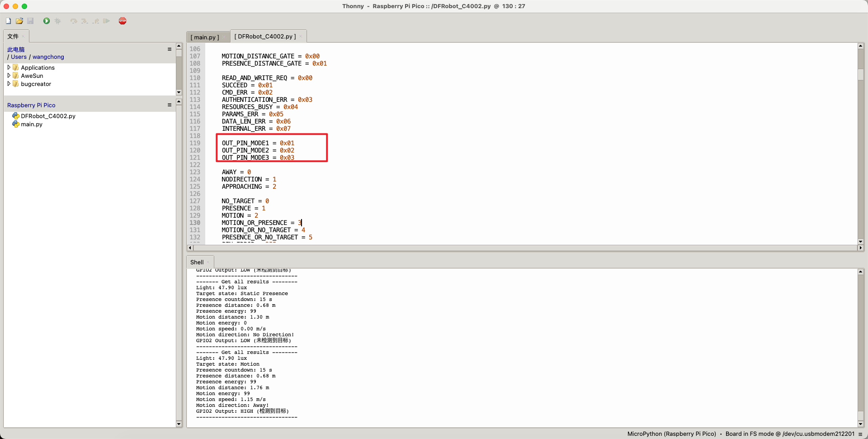Run the current script (green play)
This screenshot has width=868, height=439.
click(47, 21)
